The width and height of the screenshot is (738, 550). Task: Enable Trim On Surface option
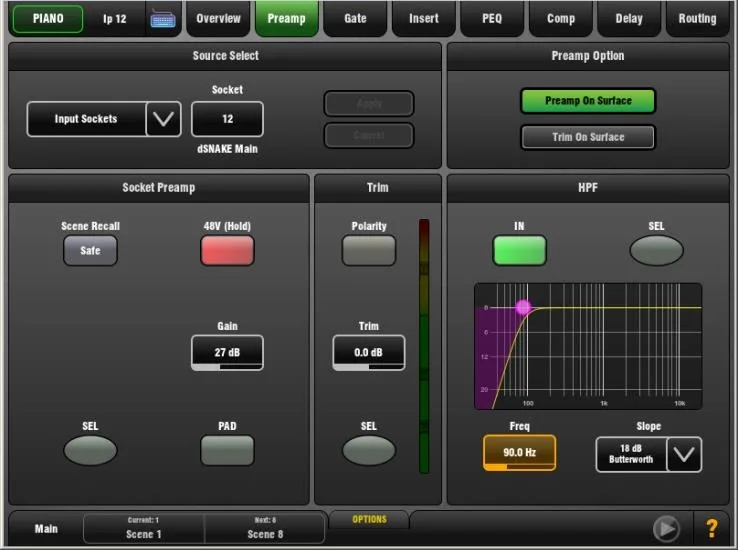pos(588,137)
